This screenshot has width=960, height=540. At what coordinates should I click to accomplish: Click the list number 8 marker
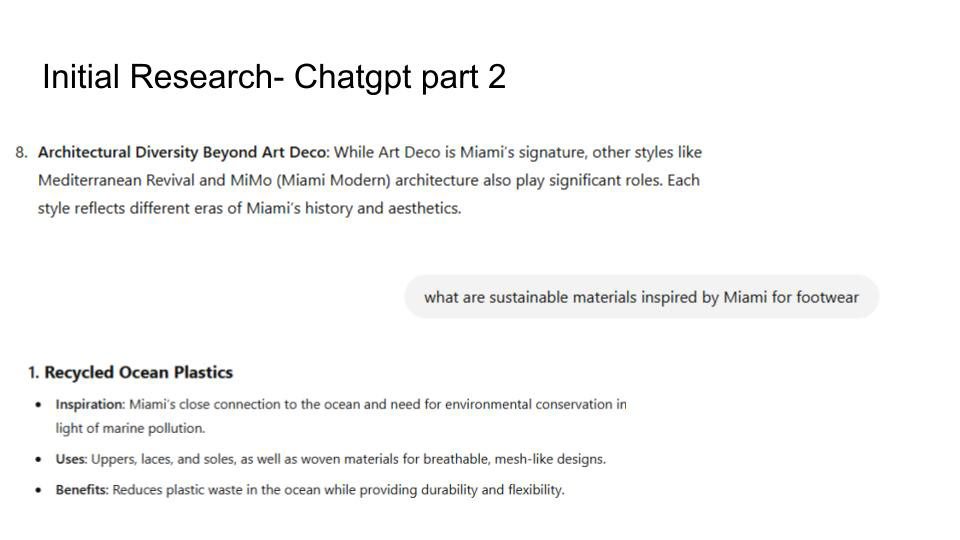pos(21,152)
